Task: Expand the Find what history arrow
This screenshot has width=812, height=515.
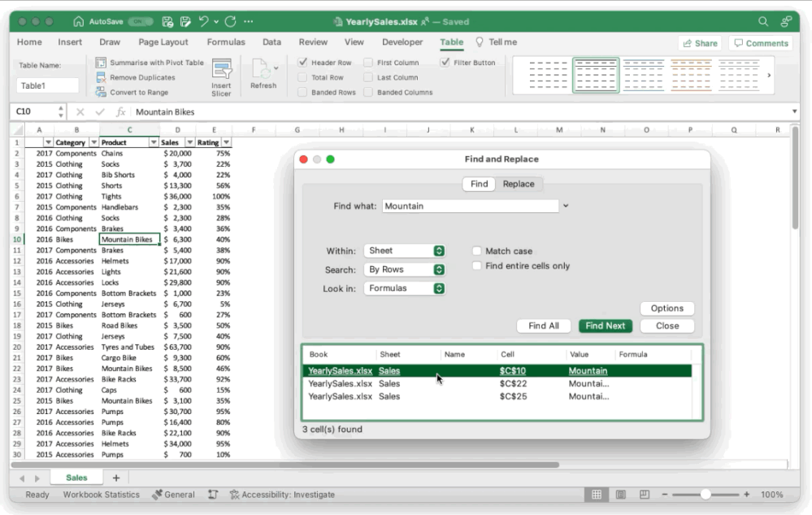Action: click(x=566, y=206)
